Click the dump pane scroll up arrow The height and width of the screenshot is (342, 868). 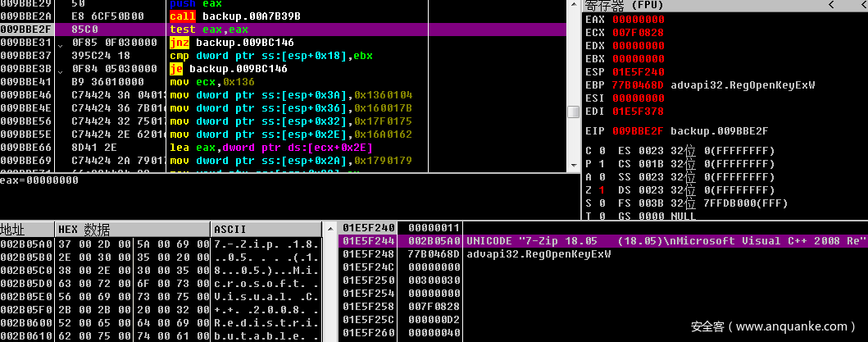[330, 228]
